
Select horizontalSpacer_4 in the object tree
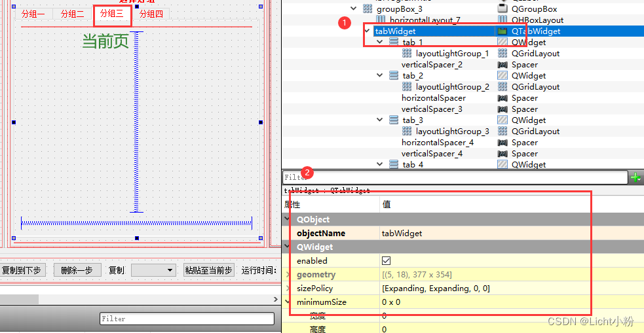tap(438, 143)
